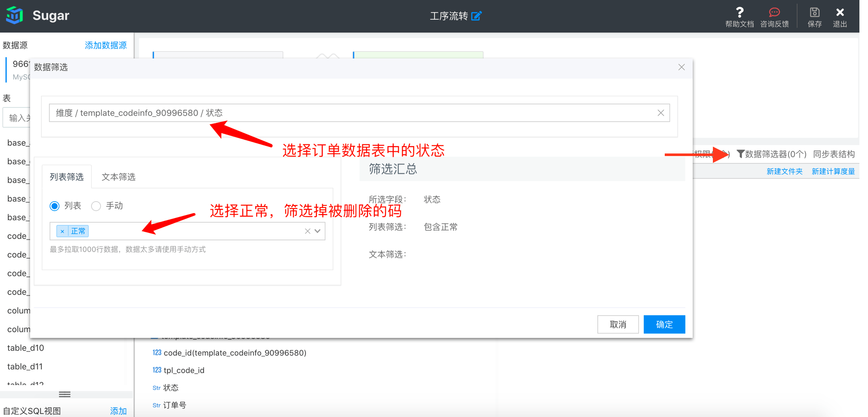Click the Sugar logo icon
868x417 pixels.
pos(14,15)
